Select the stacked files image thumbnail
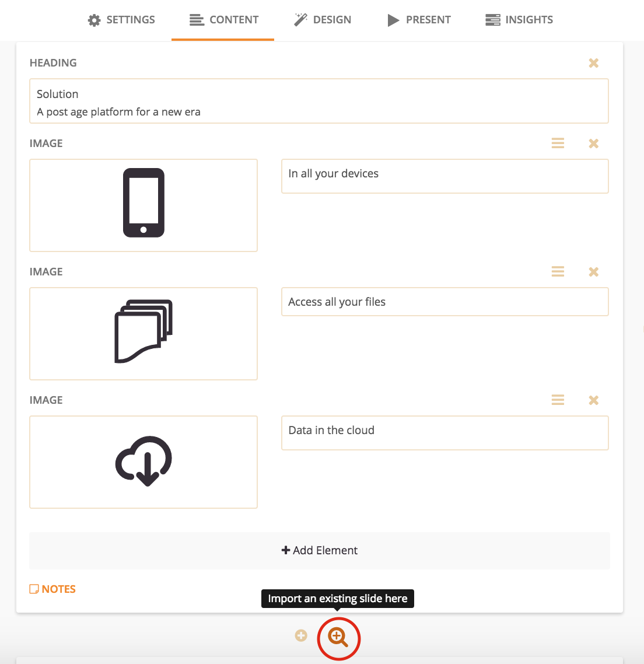 coord(143,334)
